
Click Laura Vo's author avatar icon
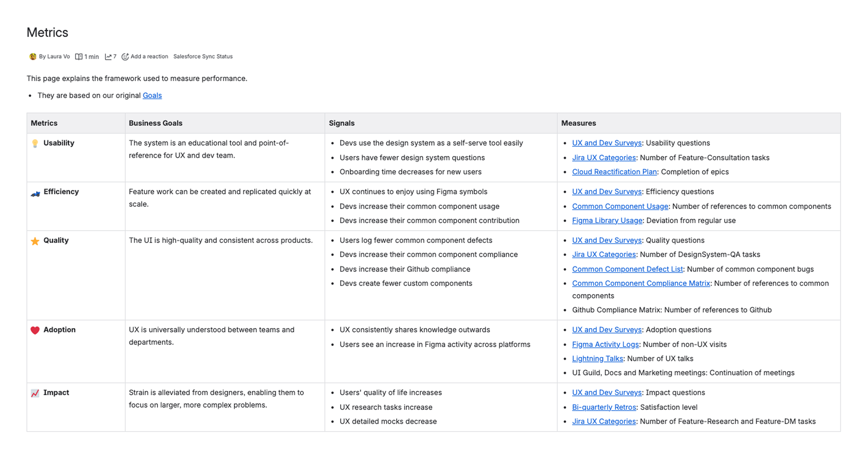[33, 57]
